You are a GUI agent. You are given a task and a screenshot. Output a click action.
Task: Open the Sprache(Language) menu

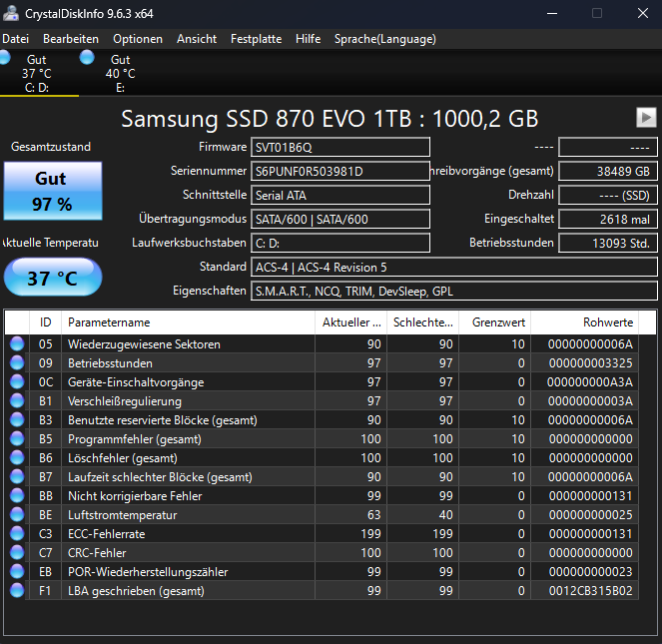[385, 39]
